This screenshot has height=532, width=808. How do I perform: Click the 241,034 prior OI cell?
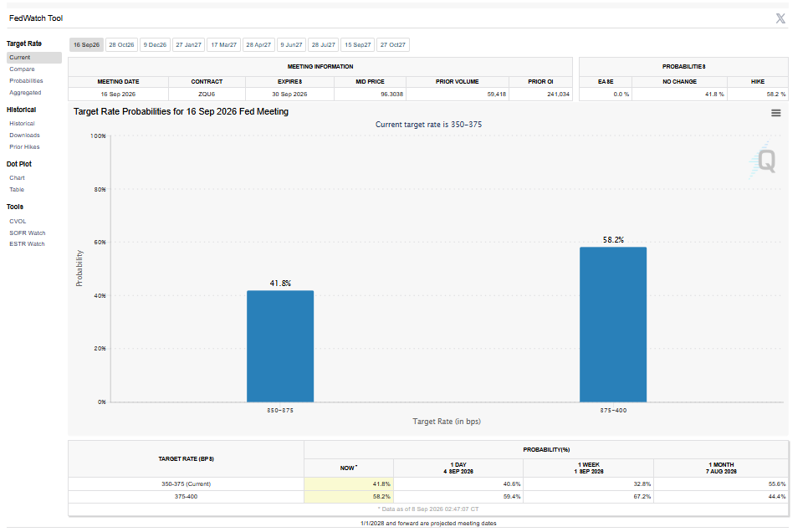[540, 95]
